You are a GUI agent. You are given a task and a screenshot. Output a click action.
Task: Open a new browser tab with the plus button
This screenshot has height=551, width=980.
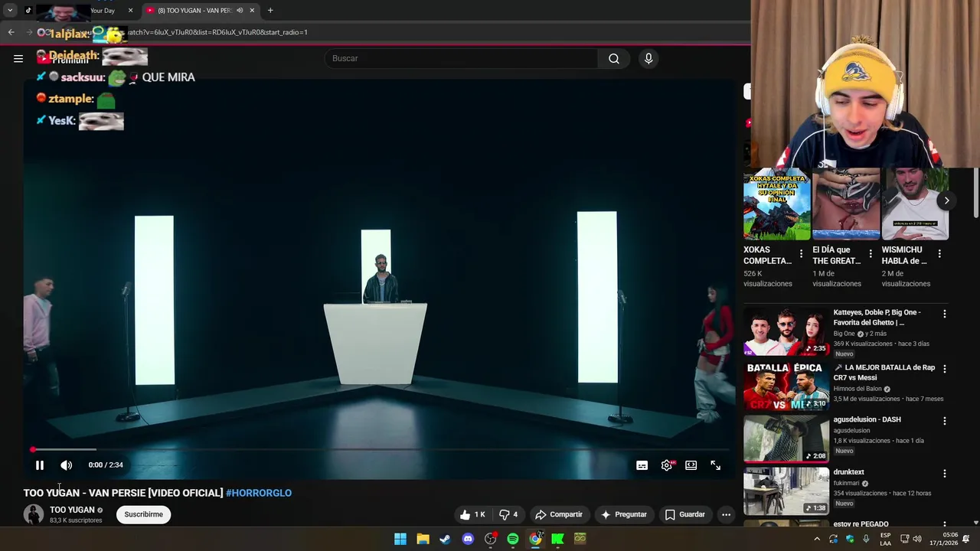pyautogui.click(x=270, y=11)
